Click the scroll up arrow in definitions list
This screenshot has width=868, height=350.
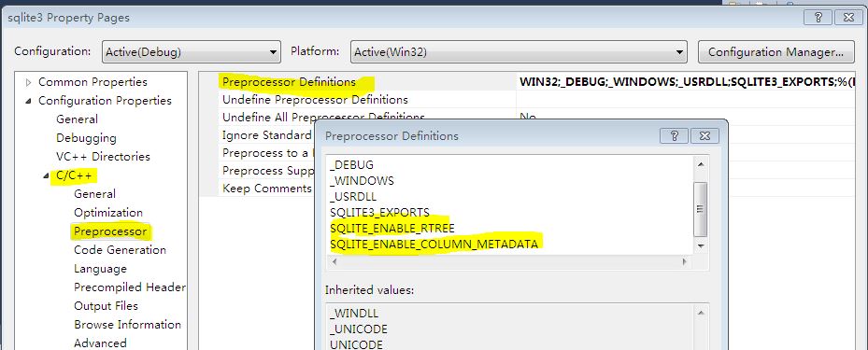click(700, 165)
